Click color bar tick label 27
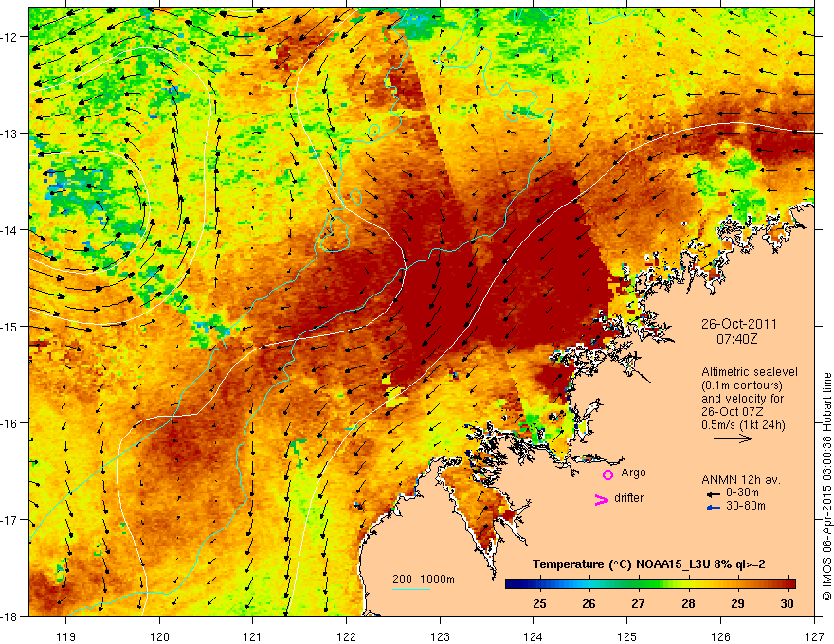Image resolution: width=834 pixels, height=644 pixels. 638,603
